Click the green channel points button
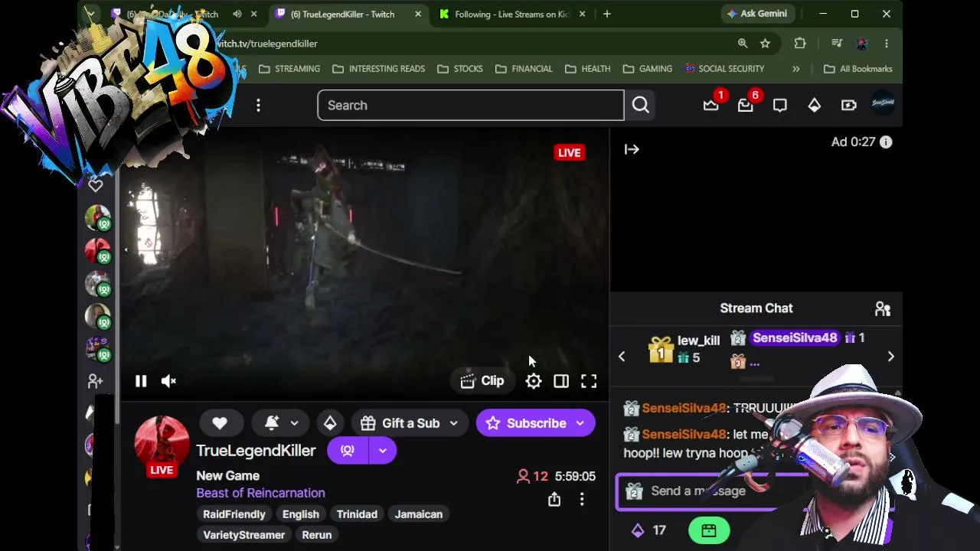Screen dimensions: 980x551 coord(709,530)
